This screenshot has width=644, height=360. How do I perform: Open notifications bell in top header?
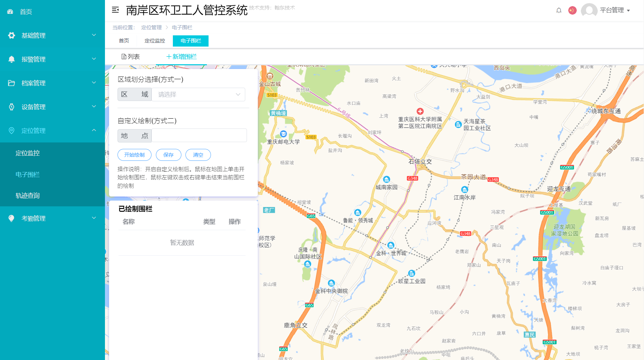click(x=559, y=11)
